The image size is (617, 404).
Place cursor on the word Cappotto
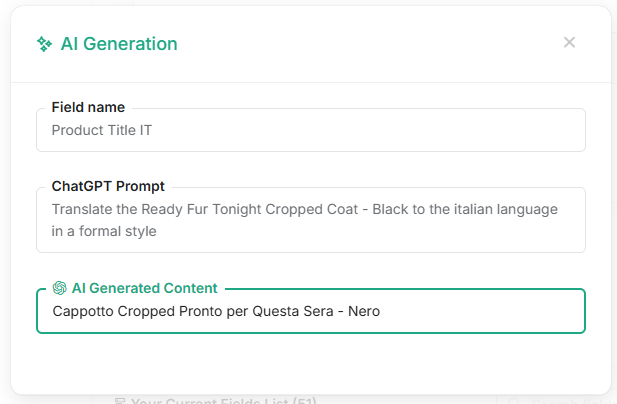[83, 311]
